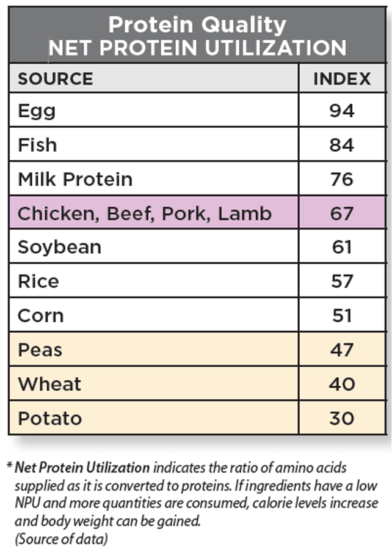This screenshot has height=560, width=392.
Task: Click the Egg index value 94
Action: pos(342,111)
